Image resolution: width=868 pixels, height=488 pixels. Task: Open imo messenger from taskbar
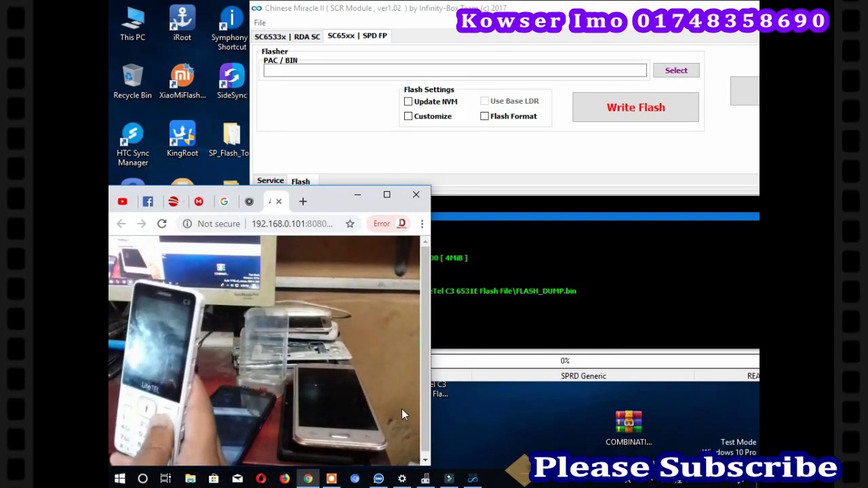(378, 479)
